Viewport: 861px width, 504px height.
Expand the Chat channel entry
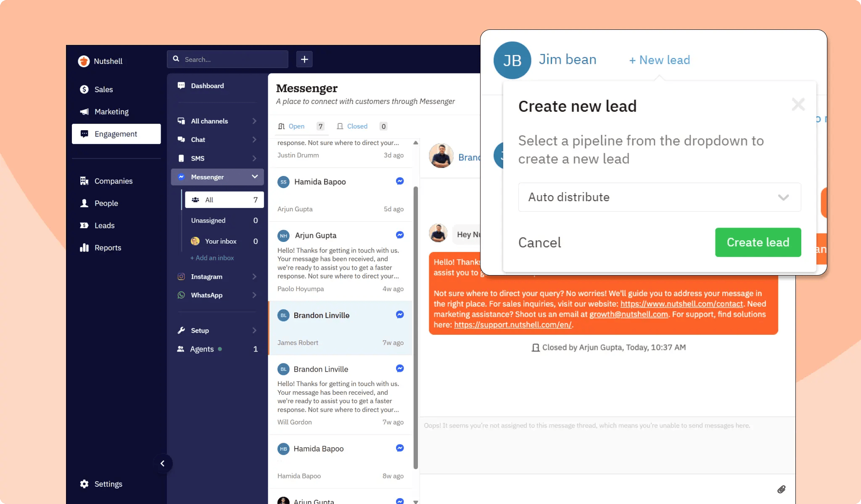click(x=254, y=139)
